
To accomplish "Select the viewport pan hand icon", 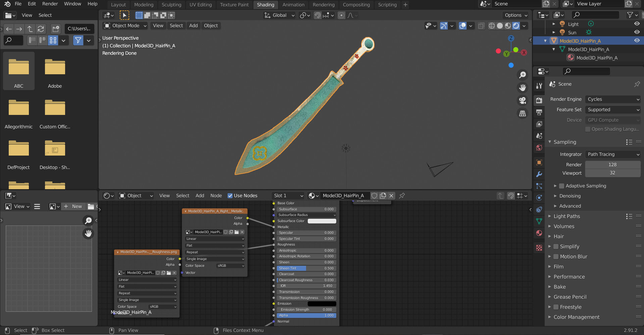I will (523, 88).
